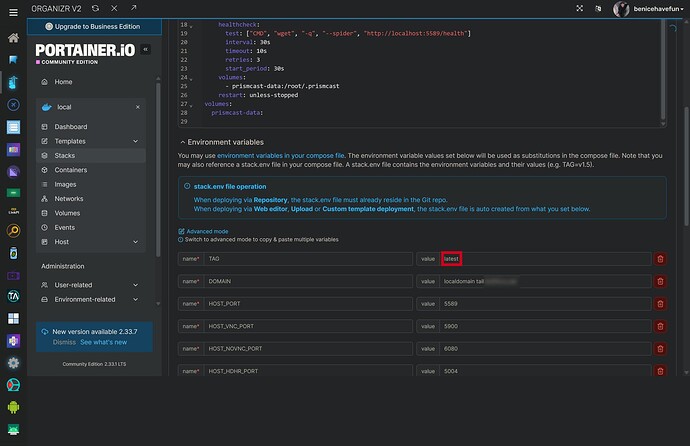Open the Organizr home icon in sidebar

[13, 38]
